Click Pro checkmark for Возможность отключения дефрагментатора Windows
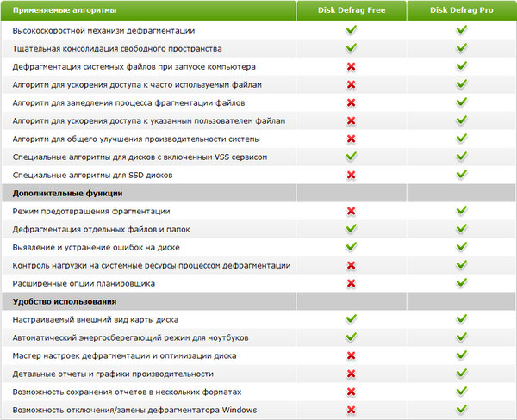The image size is (517, 420). point(461,410)
